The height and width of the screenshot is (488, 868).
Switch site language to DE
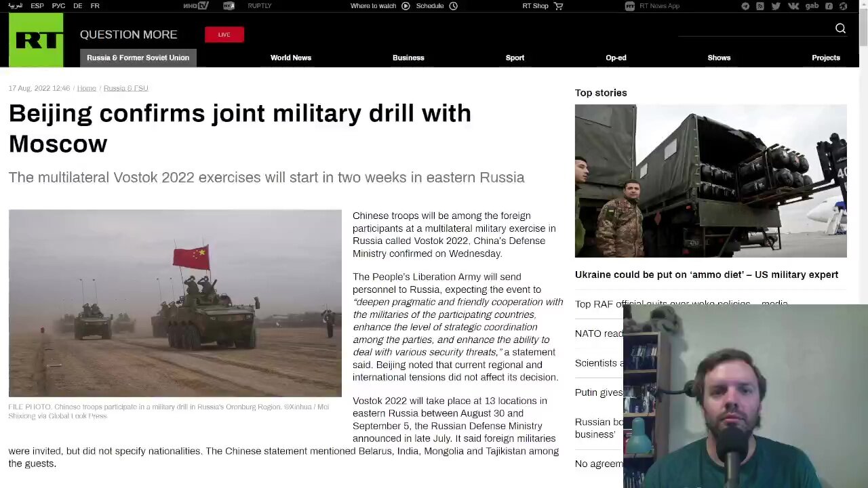click(78, 5)
